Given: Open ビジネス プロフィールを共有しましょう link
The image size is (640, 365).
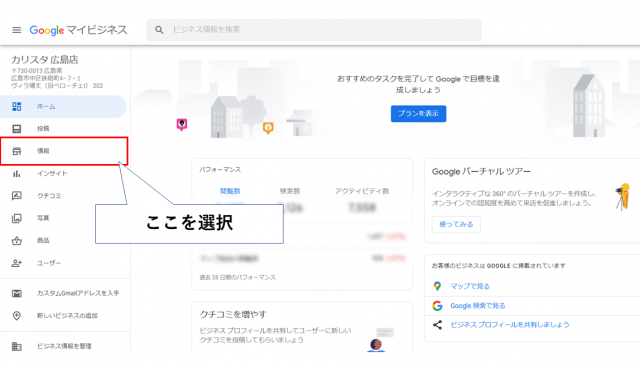Looking at the screenshot, I should pyautogui.click(x=510, y=325).
